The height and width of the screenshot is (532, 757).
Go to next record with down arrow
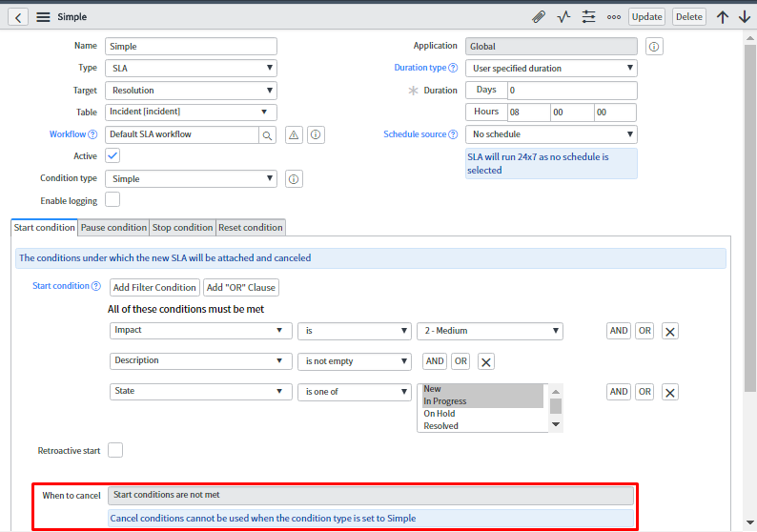(745, 17)
